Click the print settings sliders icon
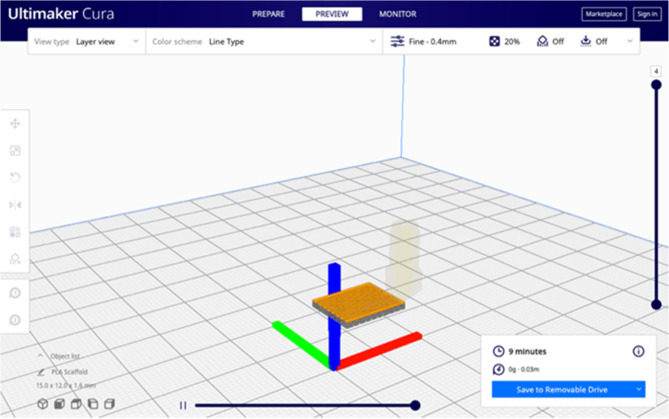This screenshot has width=669, height=419. click(397, 41)
